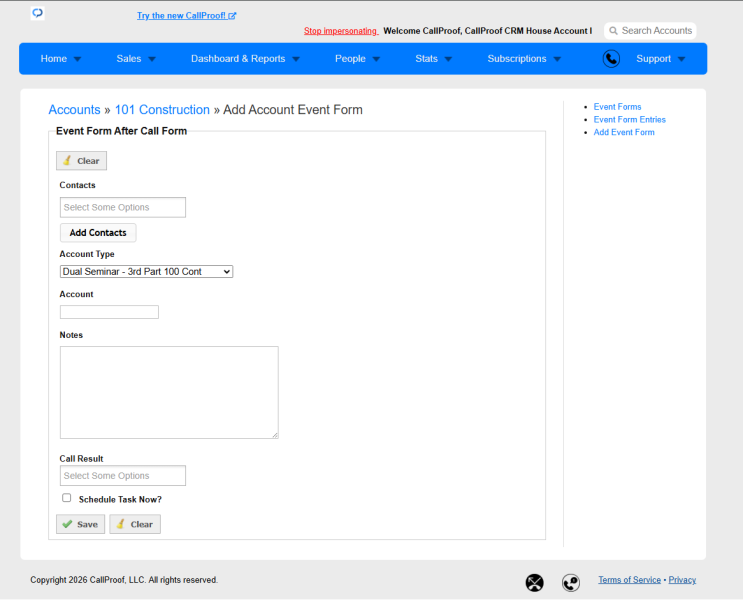The image size is (743, 600).
Task: Click the 'Account Type' field label
Action: pyautogui.click(x=87, y=254)
